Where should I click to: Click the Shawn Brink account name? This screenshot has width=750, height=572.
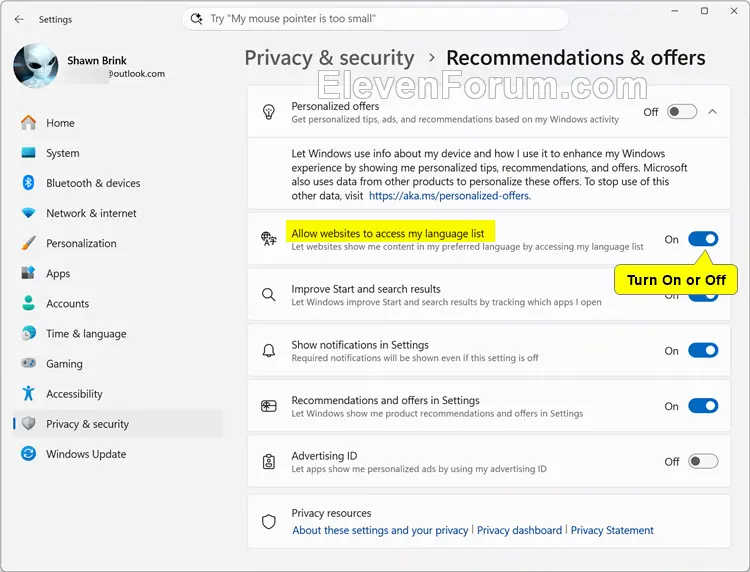[x=97, y=60]
